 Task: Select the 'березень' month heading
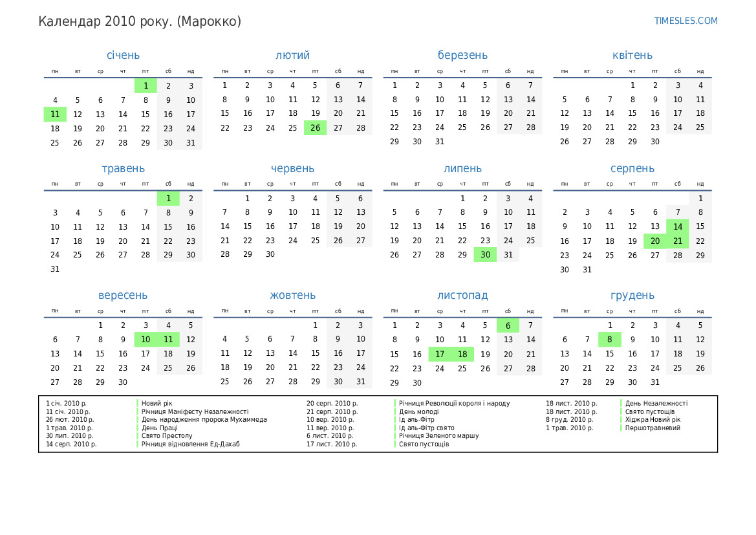point(462,55)
